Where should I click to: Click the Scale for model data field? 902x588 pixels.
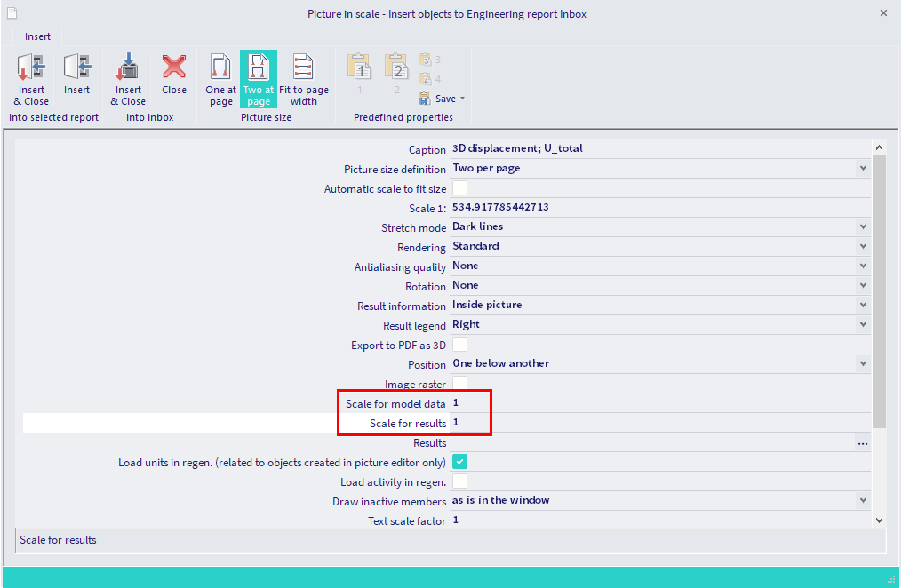tap(658, 403)
